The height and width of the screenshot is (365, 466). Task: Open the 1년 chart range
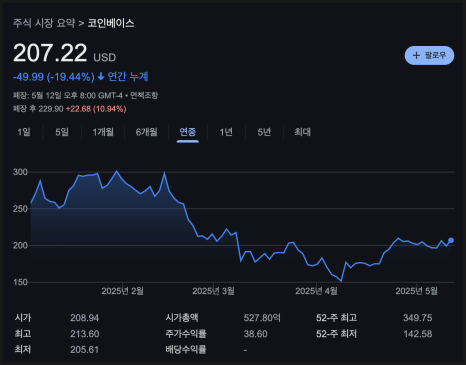(226, 132)
